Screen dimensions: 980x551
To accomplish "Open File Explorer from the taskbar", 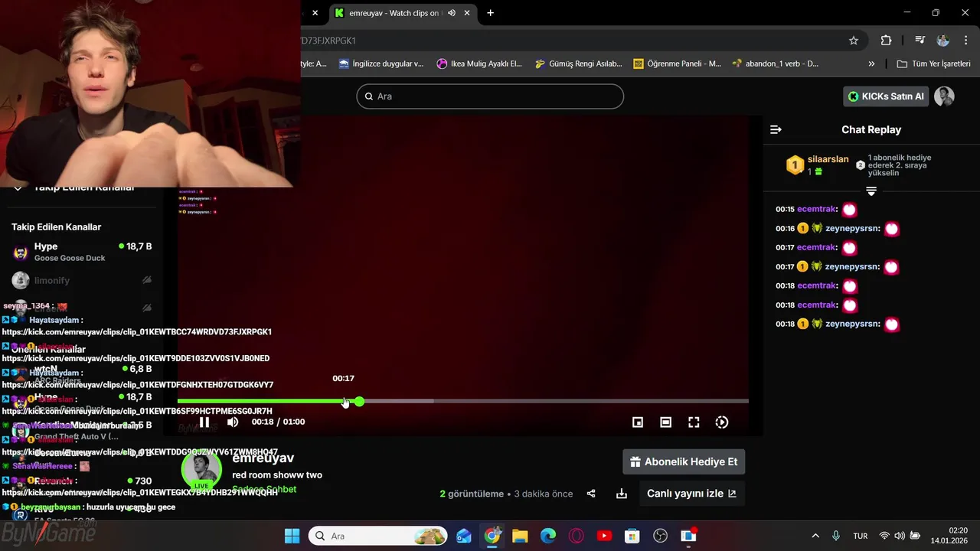I will tap(520, 536).
